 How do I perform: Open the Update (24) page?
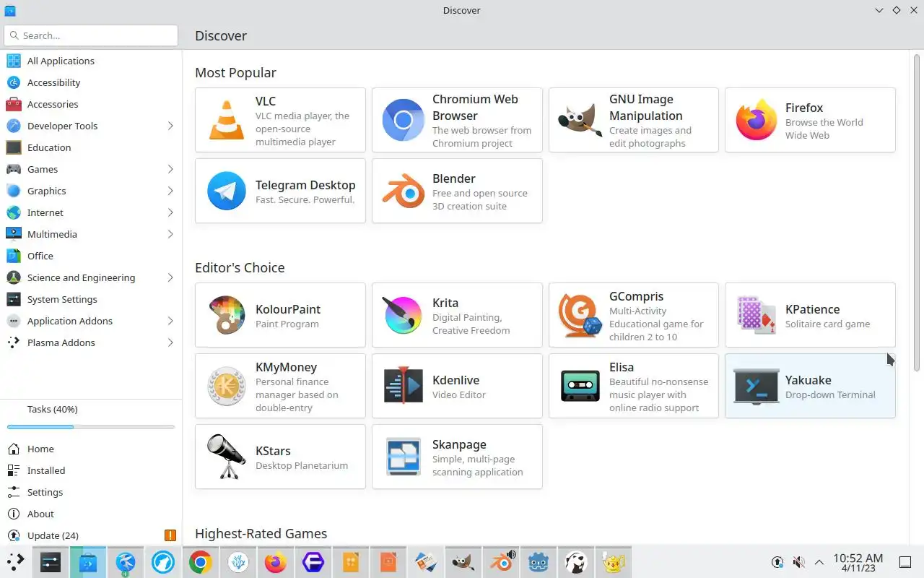[x=91, y=535]
